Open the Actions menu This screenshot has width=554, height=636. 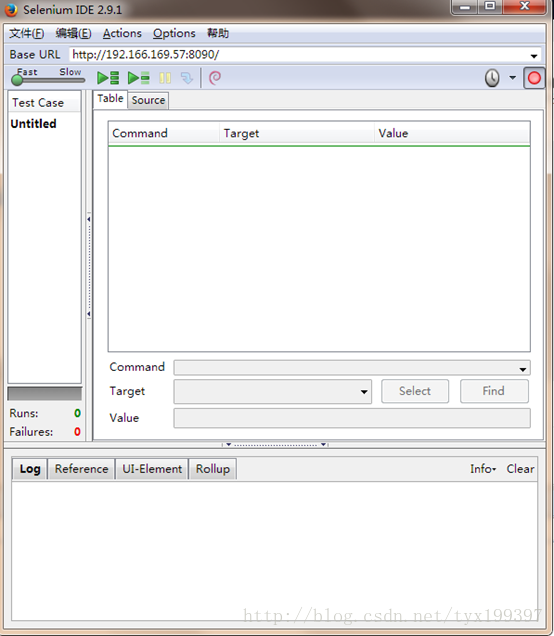pyautogui.click(x=122, y=33)
